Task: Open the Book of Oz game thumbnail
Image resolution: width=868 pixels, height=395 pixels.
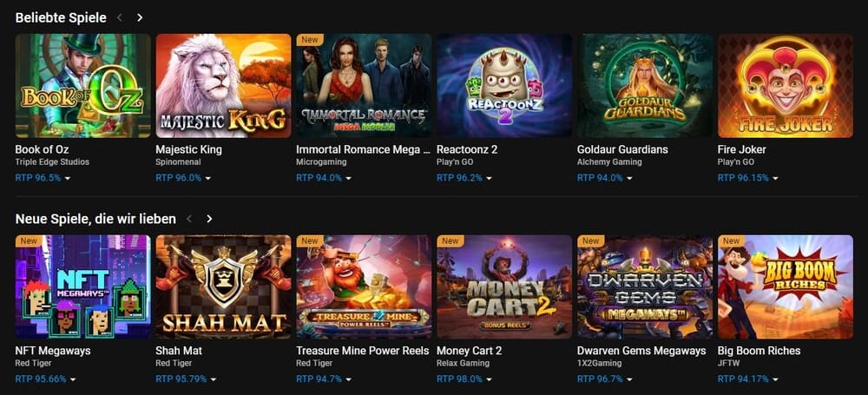Action: coord(82,85)
